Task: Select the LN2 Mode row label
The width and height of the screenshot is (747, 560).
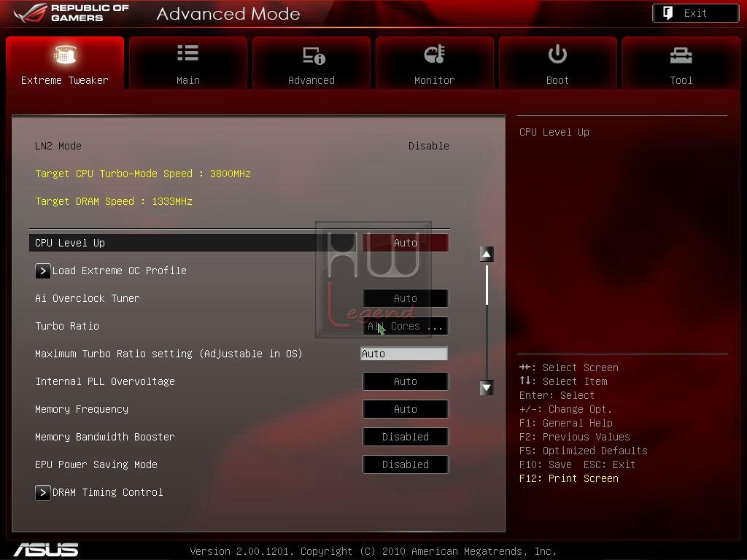Action: pyautogui.click(x=58, y=146)
